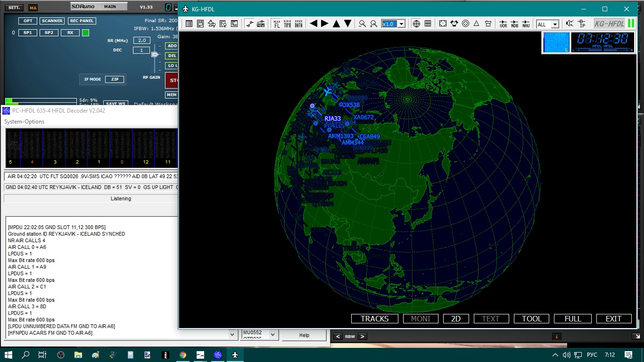Open the x1.0 zoom factor dropdown

click(401, 24)
